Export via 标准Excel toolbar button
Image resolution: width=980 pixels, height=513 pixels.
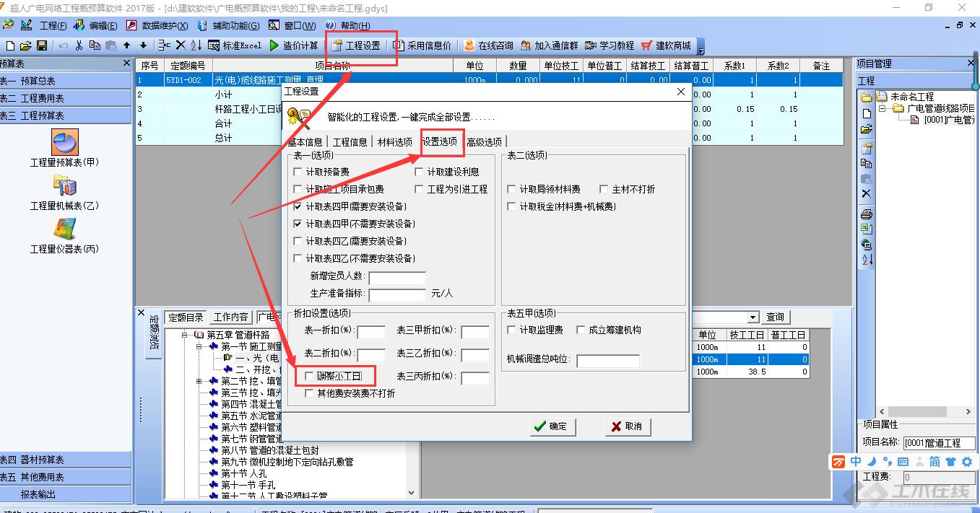[x=235, y=45]
